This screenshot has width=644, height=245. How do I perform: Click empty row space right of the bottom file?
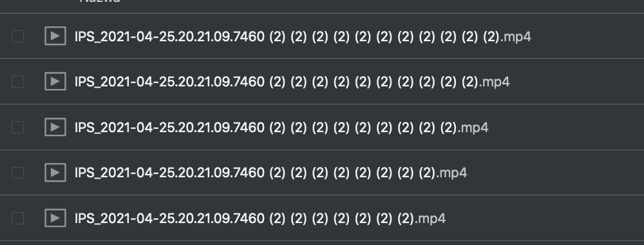(545, 218)
